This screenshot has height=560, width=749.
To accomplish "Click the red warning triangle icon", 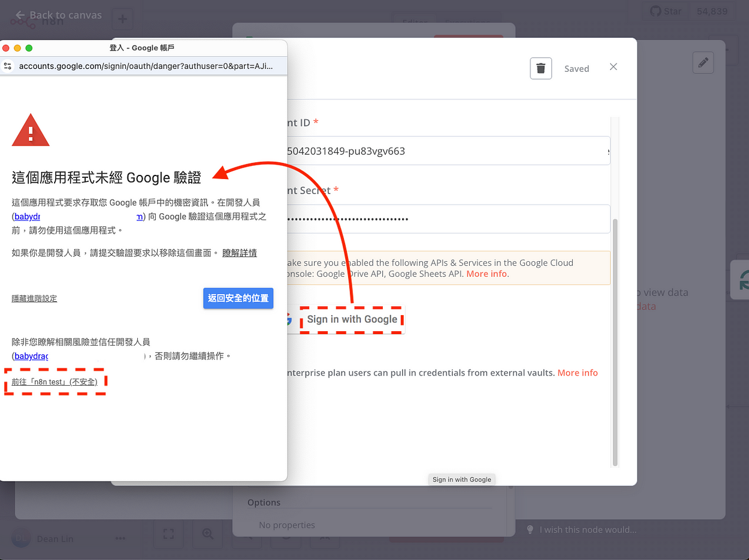I will (x=31, y=130).
